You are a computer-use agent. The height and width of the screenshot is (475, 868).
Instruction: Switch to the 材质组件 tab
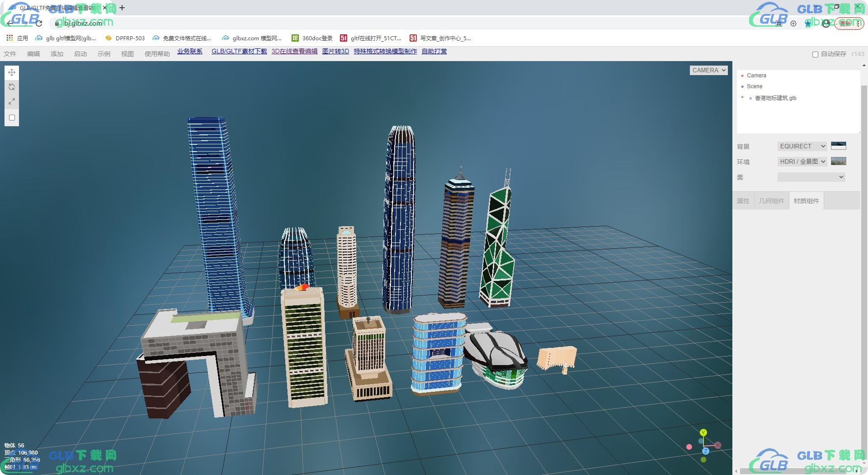(x=807, y=201)
